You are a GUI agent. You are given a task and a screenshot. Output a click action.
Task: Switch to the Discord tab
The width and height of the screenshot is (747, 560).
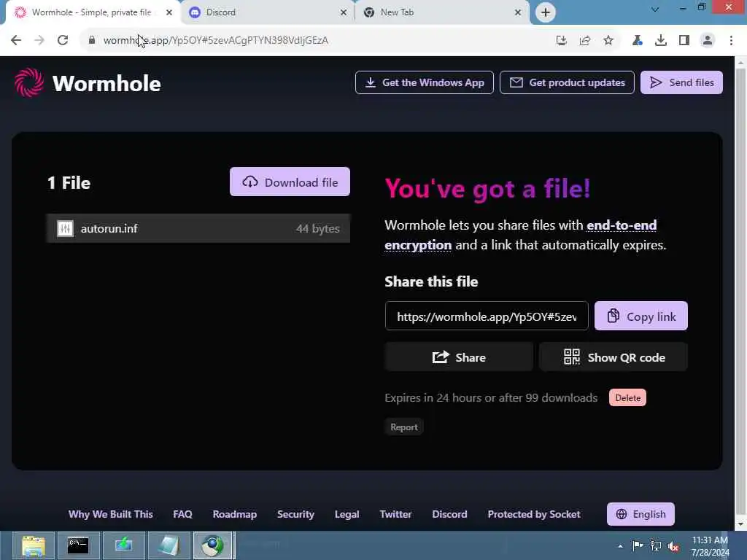[x=268, y=12]
